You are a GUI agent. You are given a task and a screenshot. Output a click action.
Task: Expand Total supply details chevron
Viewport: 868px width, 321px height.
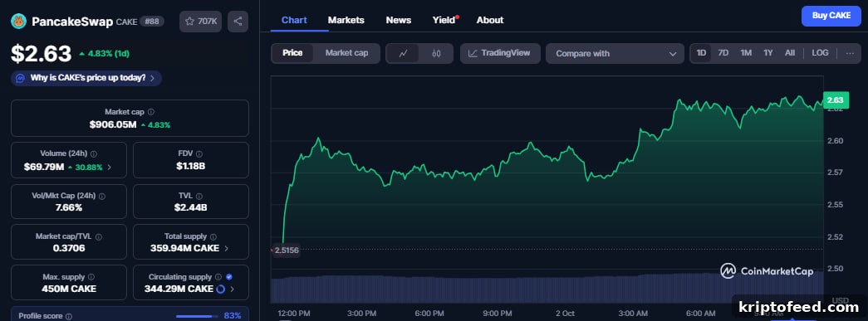coord(227,249)
